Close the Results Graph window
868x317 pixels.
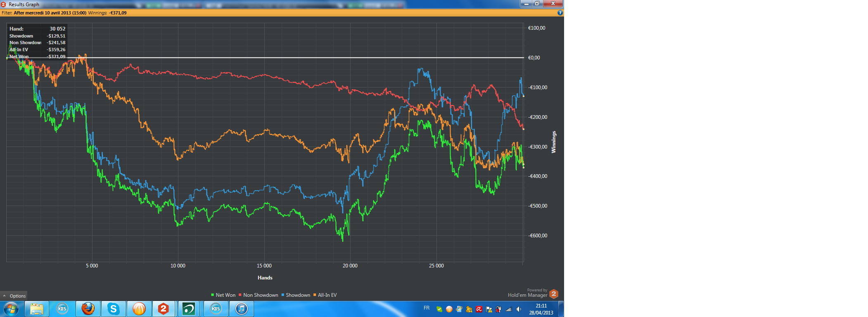click(553, 4)
